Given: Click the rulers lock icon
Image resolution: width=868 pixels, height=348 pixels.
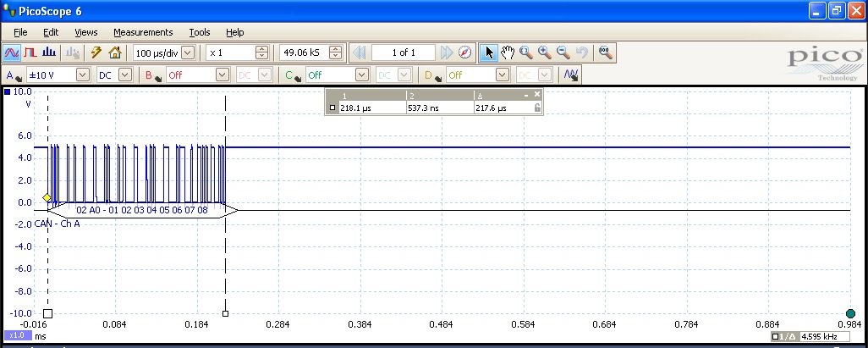Looking at the screenshot, I should pyautogui.click(x=537, y=108).
